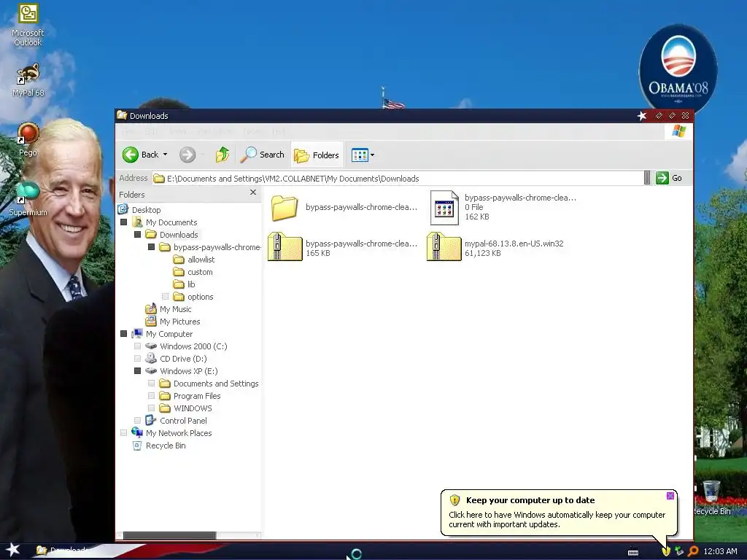The height and width of the screenshot is (560, 747).
Task: Select Desktop in the folder tree
Action: point(139,209)
